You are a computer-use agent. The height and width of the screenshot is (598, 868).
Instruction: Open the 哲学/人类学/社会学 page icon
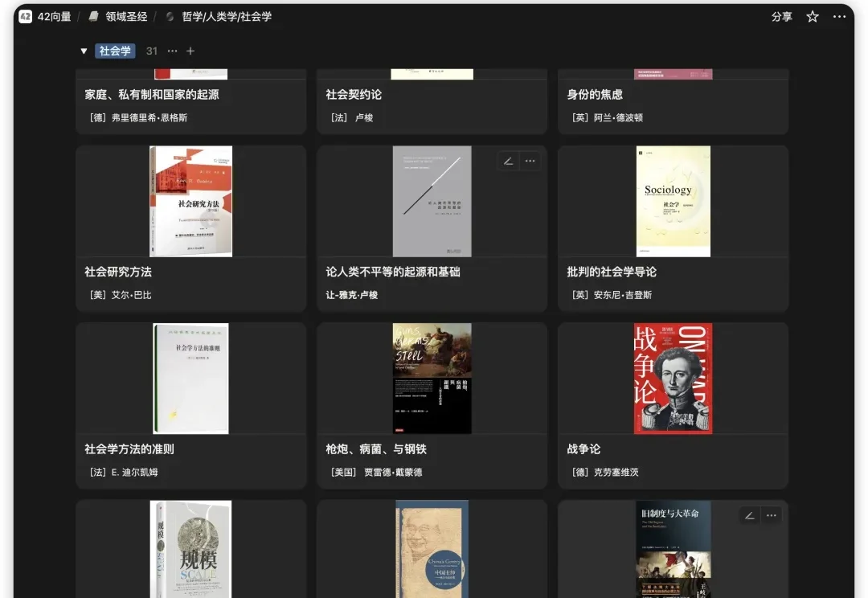point(169,15)
